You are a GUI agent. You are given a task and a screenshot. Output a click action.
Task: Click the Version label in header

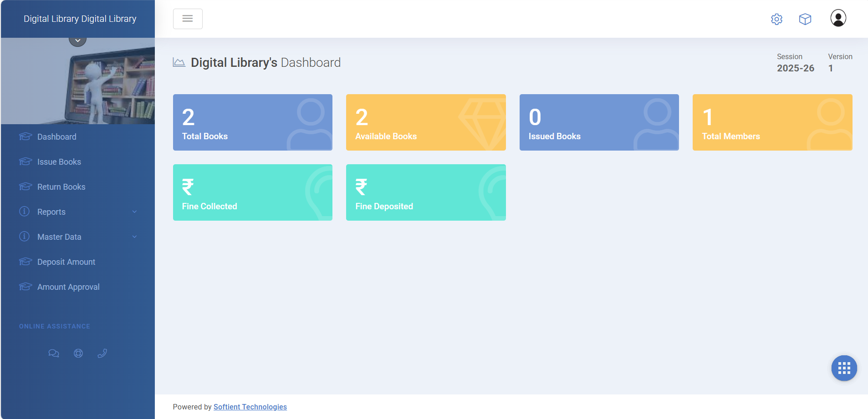(840, 56)
